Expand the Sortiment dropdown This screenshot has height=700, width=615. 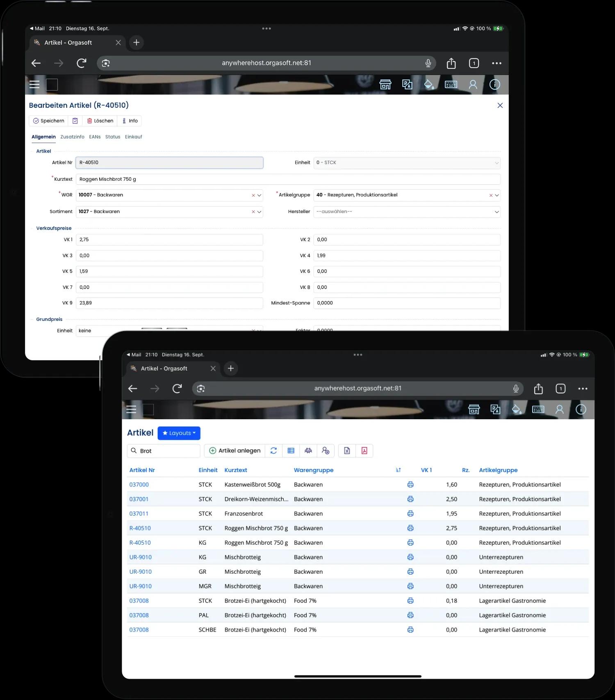[259, 212]
